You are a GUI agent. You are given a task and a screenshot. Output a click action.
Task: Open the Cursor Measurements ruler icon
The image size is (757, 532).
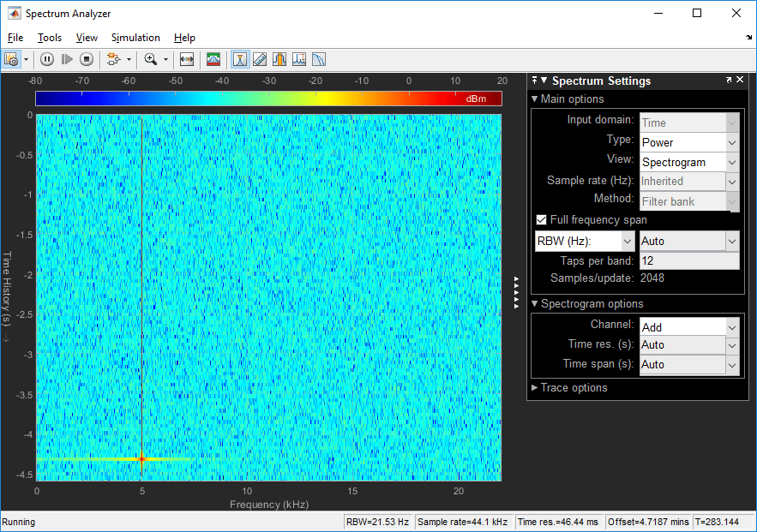tap(260, 59)
